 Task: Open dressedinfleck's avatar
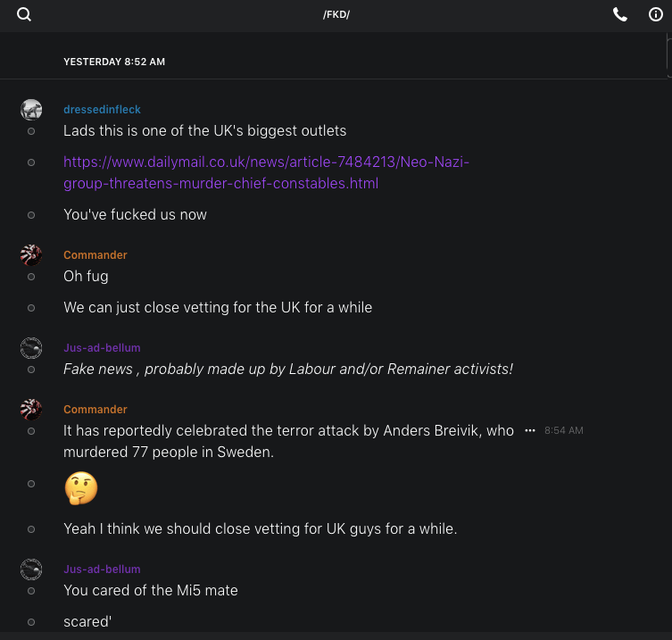click(x=31, y=110)
